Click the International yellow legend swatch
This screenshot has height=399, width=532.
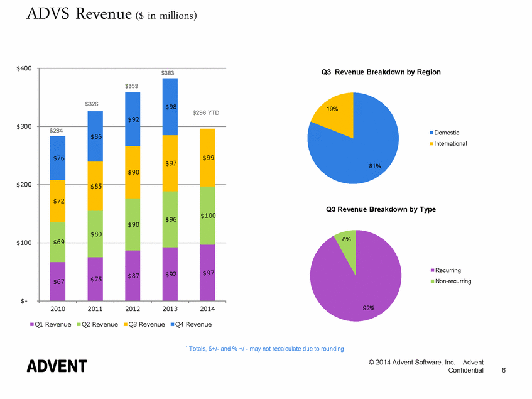[432, 144]
